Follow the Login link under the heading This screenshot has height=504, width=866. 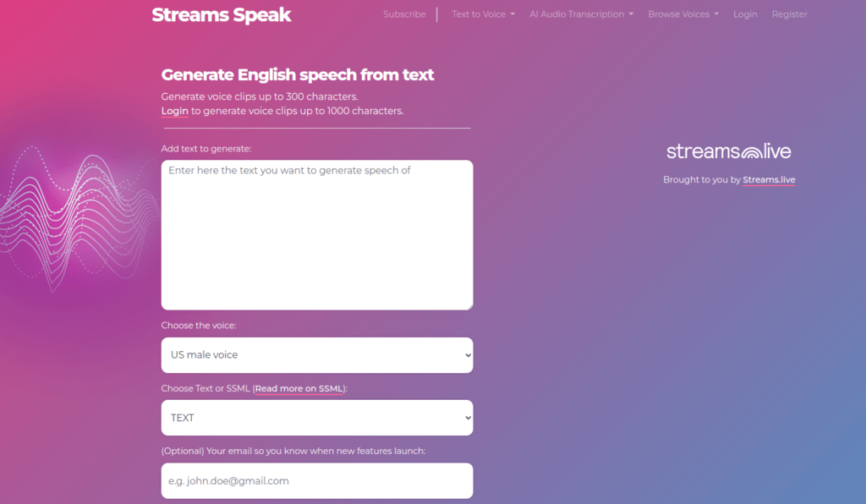(174, 111)
